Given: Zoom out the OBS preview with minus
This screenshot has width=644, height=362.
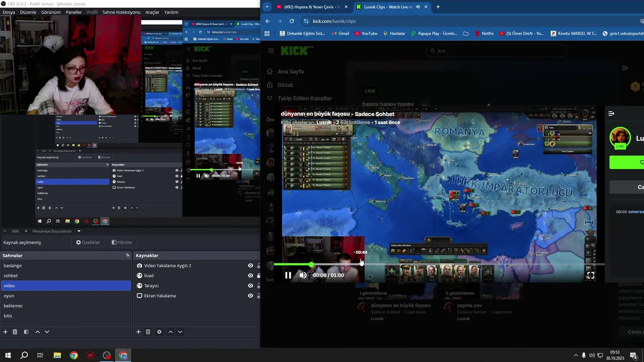Looking at the screenshot, I should (5, 231).
